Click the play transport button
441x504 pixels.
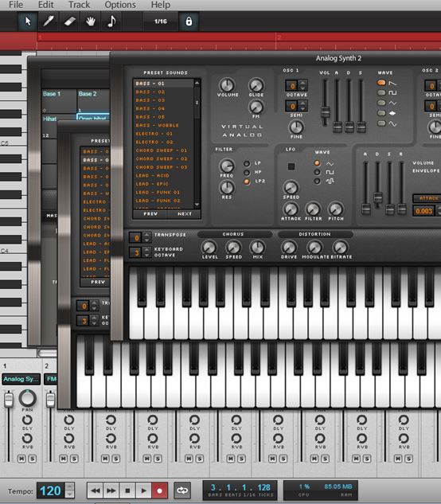point(143,490)
